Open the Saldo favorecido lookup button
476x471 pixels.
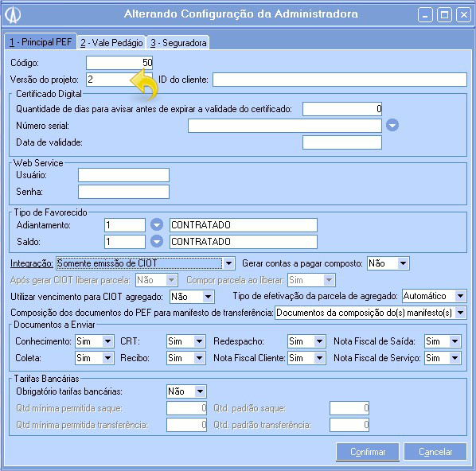point(157,242)
